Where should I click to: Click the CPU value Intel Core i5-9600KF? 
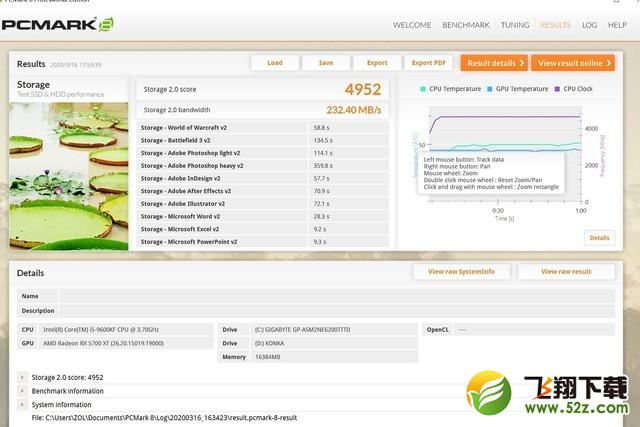tap(101, 329)
